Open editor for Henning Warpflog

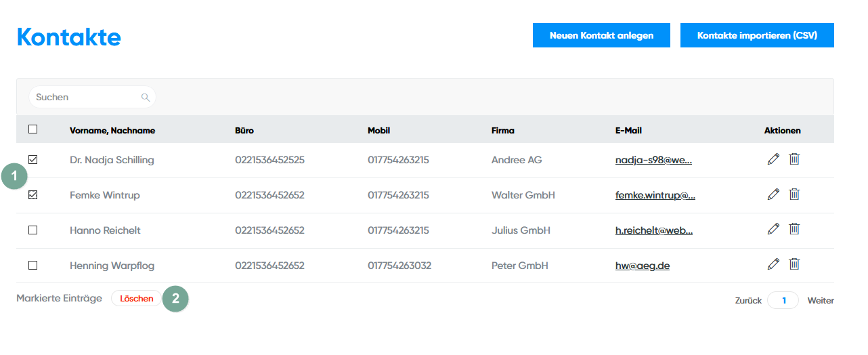tap(773, 265)
